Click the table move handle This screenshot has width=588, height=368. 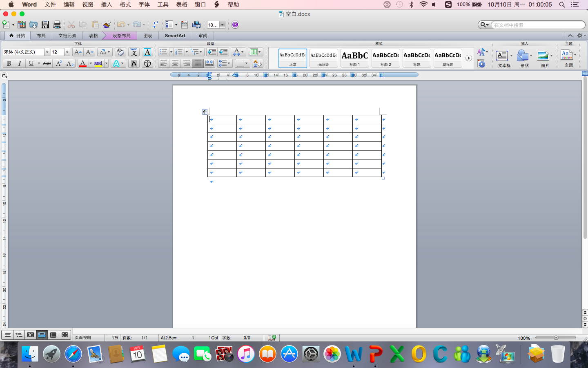205,112
